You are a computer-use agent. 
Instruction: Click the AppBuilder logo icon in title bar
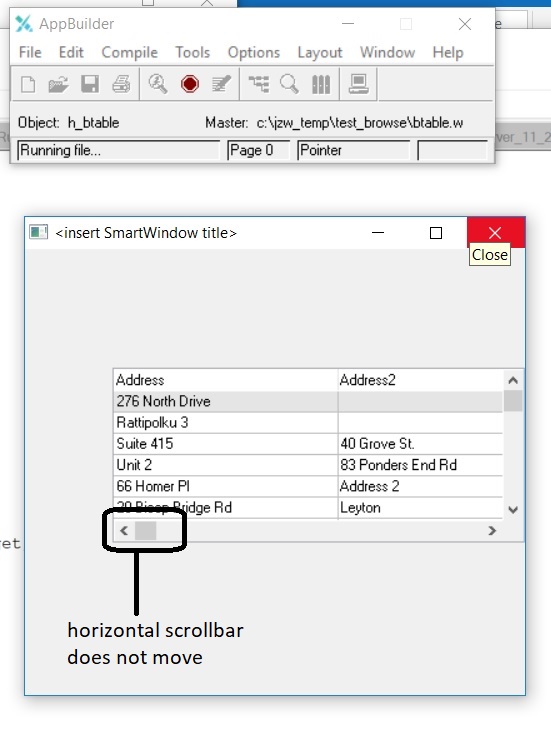[24, 24]
